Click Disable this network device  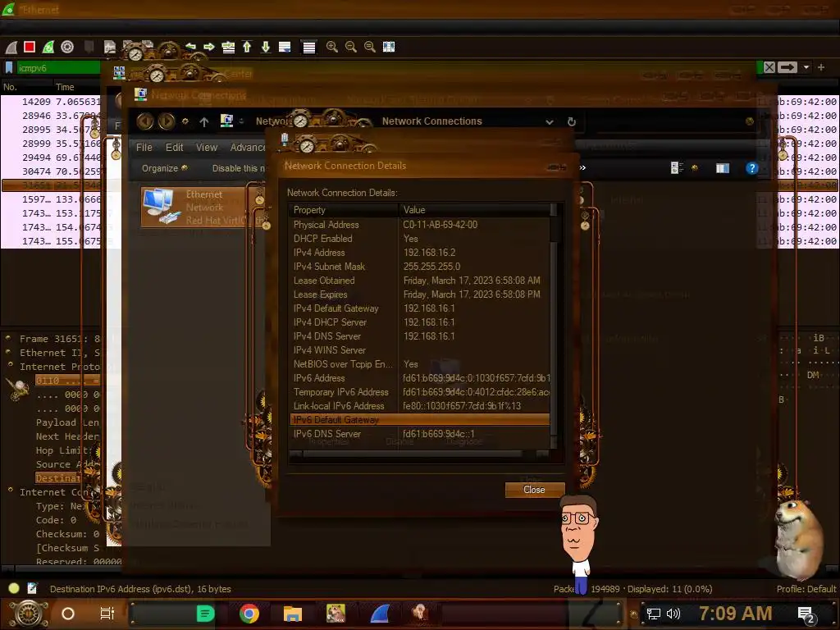click(239, 168)
